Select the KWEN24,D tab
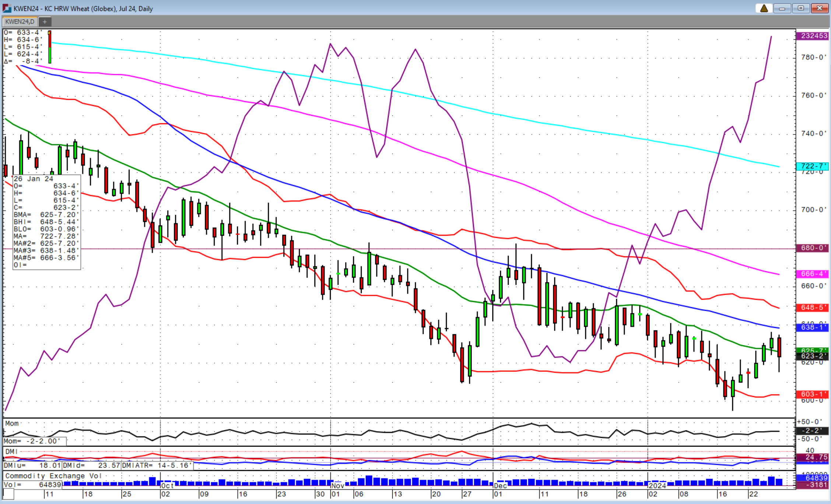 (20, 22)
